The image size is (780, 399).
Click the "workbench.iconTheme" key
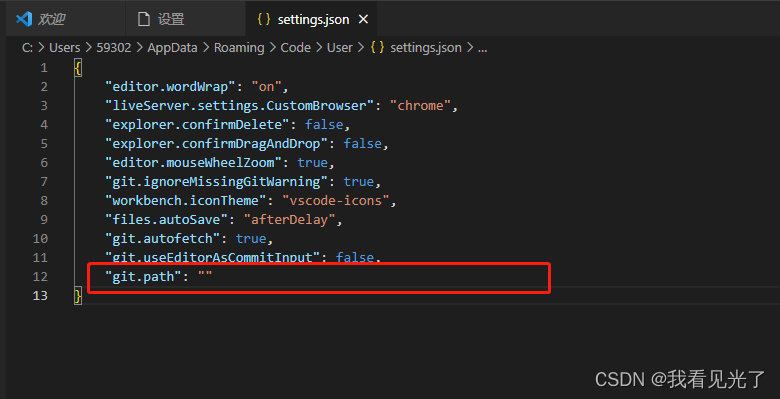(x=186, y=201)
